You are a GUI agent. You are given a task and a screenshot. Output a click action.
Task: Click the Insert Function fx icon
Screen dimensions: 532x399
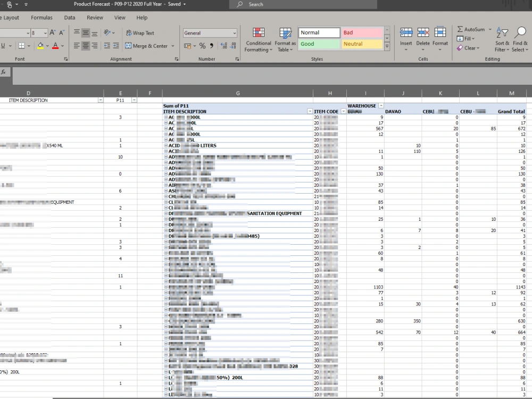pyautogui.click(x=3, y=72)
